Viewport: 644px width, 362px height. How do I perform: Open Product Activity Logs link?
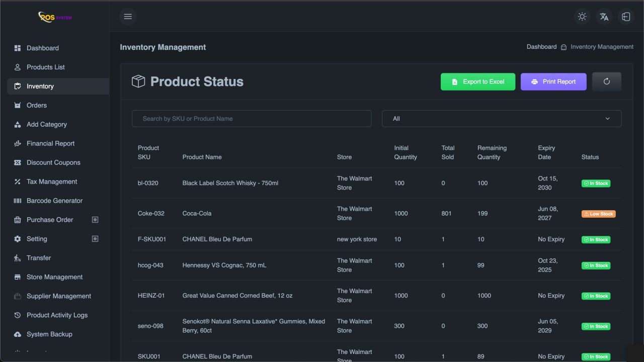(x=58, y=316)
